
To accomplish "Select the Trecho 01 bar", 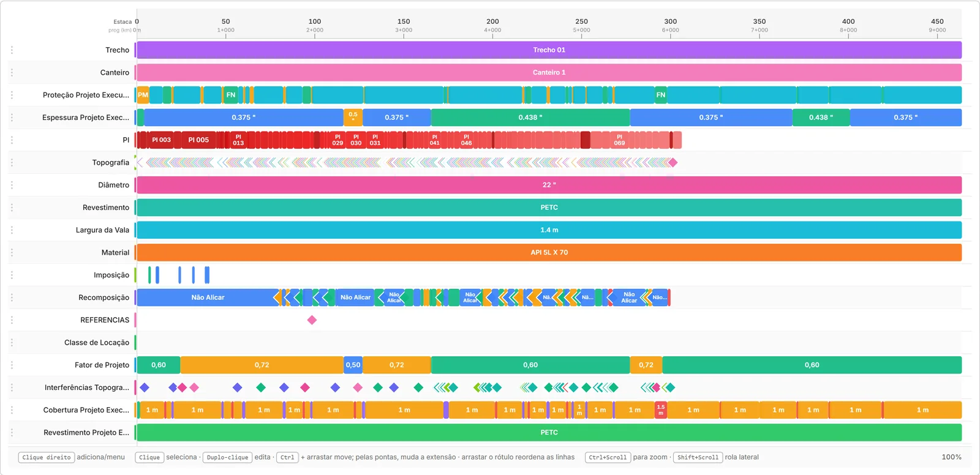I will [549, 50].
